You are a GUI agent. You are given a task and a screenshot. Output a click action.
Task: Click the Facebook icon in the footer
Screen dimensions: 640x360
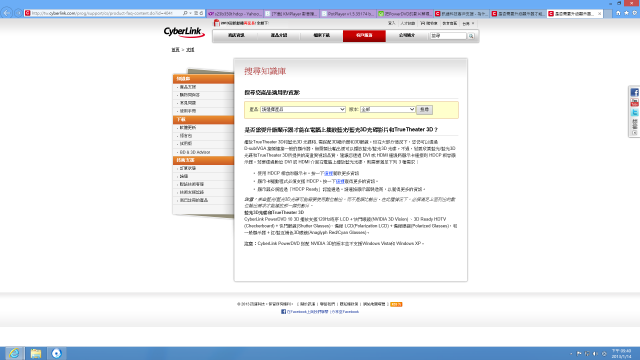(283, 311)
